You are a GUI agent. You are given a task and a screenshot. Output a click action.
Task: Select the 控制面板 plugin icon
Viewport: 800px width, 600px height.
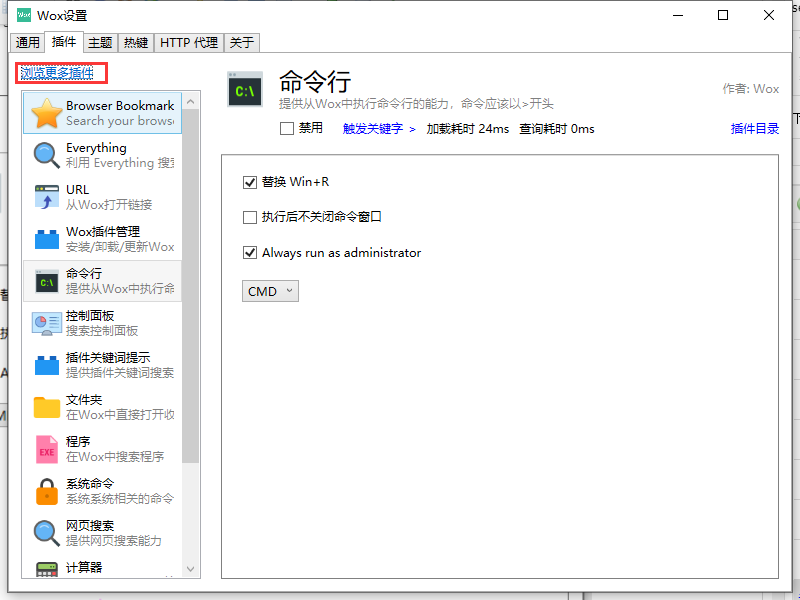[x=46, y=322]
